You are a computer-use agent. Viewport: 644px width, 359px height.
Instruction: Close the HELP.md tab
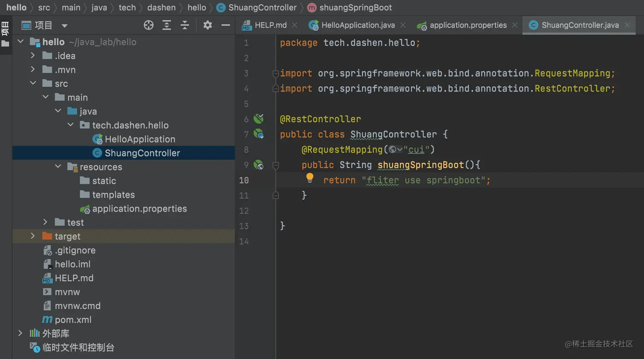tap(294, 25)
